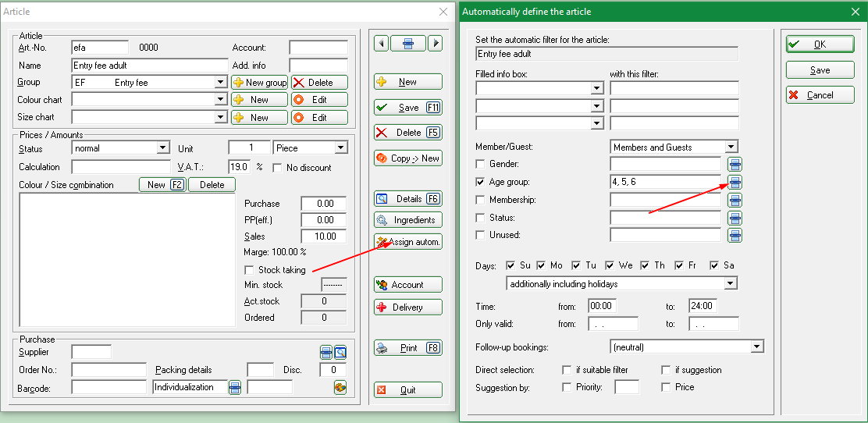Go to the next article with right arrow
Viewport: 868px width, 423px height.
point(436,44)
